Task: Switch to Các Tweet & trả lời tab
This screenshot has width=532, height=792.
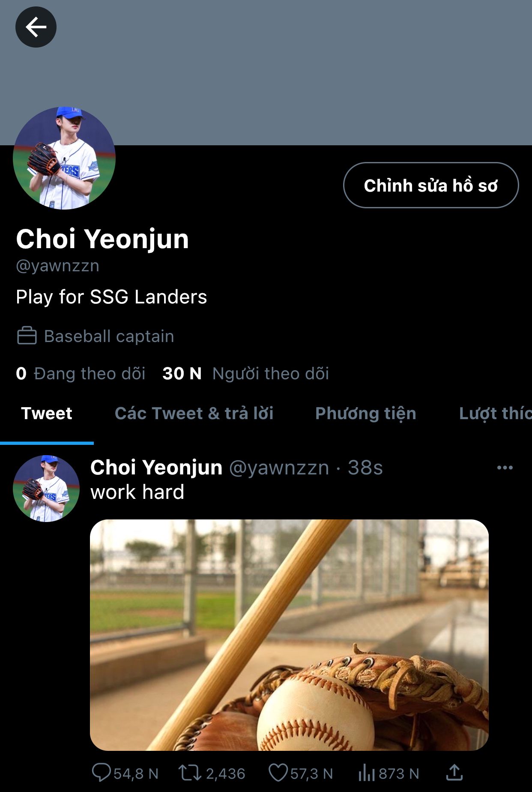Action: tap(194, 414)
